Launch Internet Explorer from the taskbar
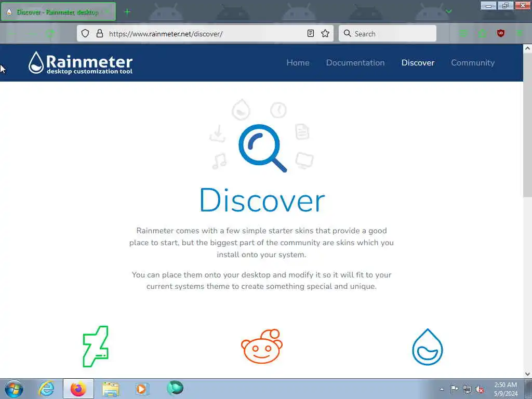 click(46, 389)
